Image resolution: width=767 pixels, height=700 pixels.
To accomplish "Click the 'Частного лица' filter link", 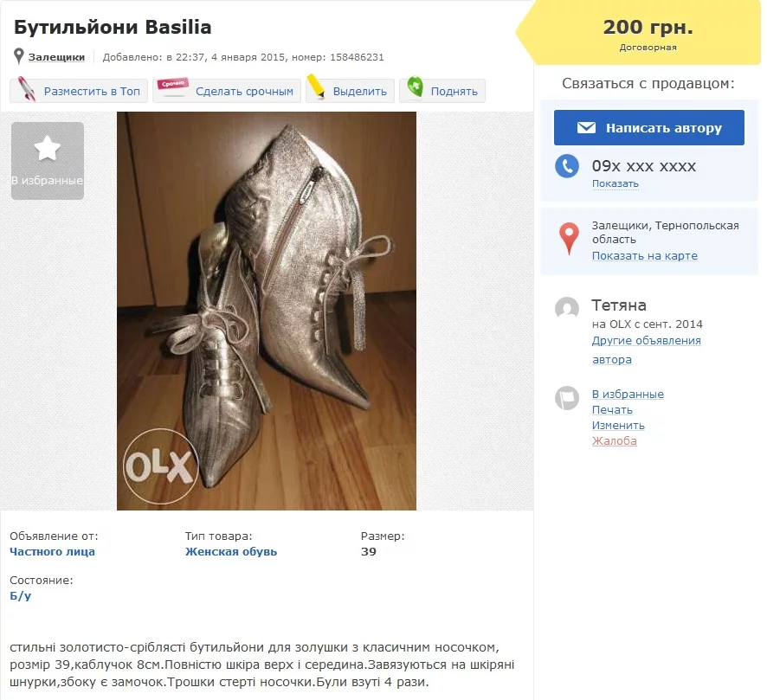I will [x=52, y=552].
